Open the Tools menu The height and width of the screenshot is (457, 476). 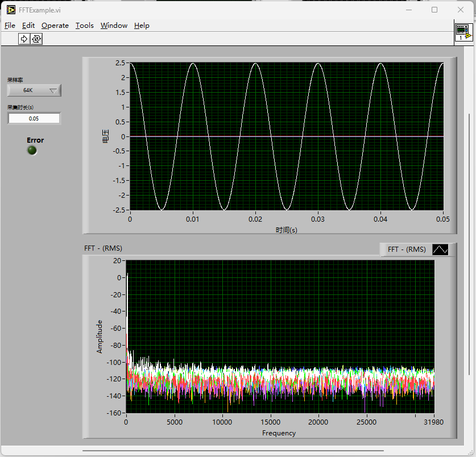[x=84, y=25]
